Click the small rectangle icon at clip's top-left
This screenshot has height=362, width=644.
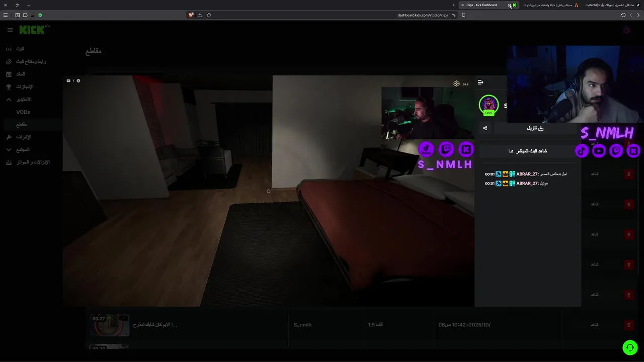coord(68,81)
